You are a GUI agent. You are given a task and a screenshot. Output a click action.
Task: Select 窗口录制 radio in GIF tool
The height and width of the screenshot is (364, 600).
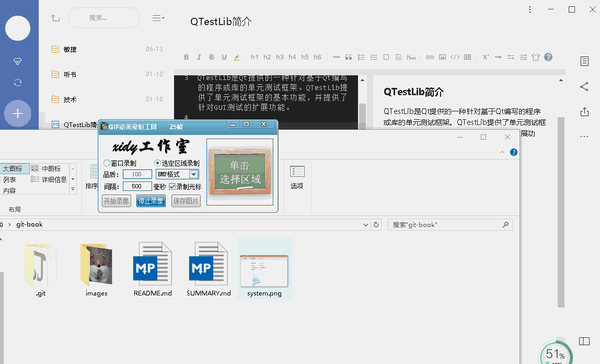pyautogui.click(x=107, y=163)
